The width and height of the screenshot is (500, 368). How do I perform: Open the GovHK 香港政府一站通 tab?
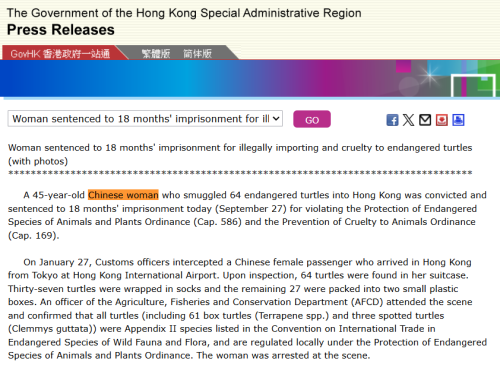60,54
